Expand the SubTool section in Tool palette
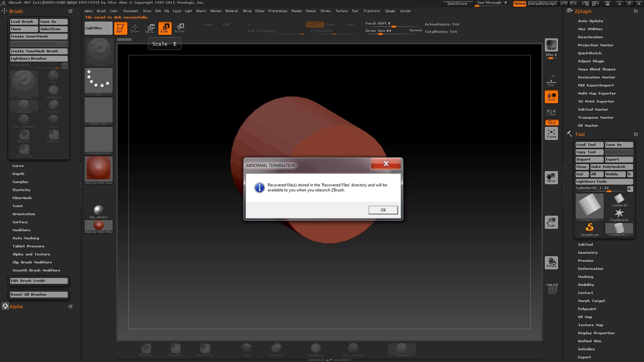Screen dimensions: 644x362 tap(585, 245)
